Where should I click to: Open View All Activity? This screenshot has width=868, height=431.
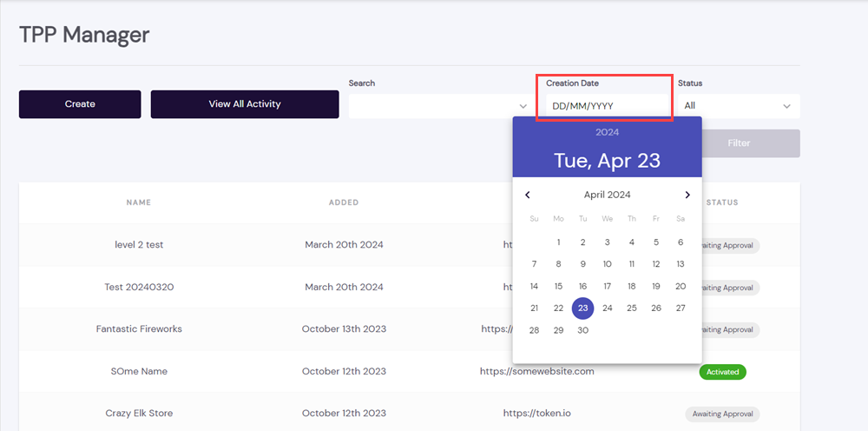245,104
